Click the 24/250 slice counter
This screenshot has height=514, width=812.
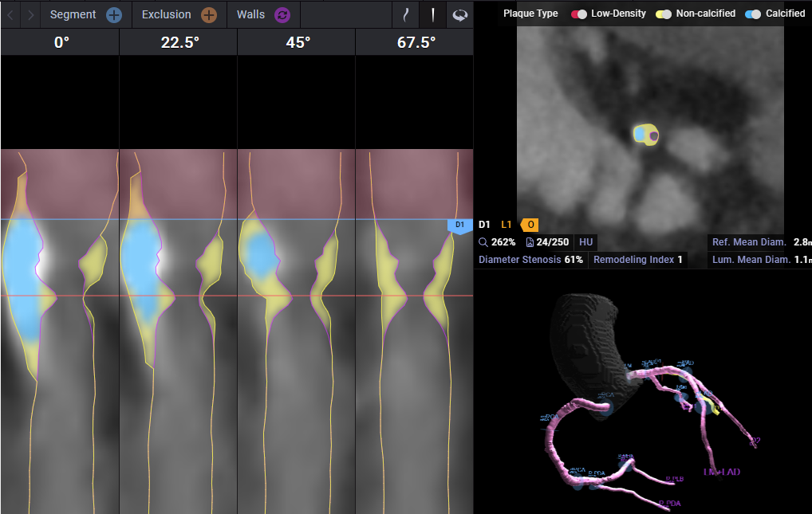coord(552,242)
